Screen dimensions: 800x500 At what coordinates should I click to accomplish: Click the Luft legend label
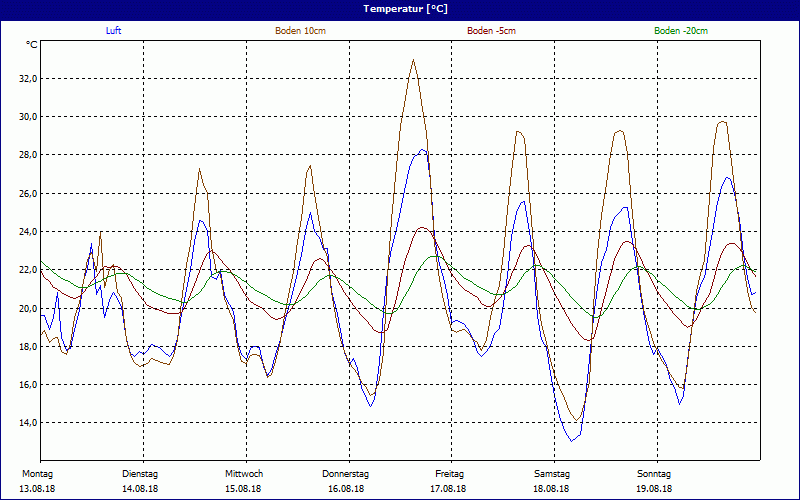(114, 31)
